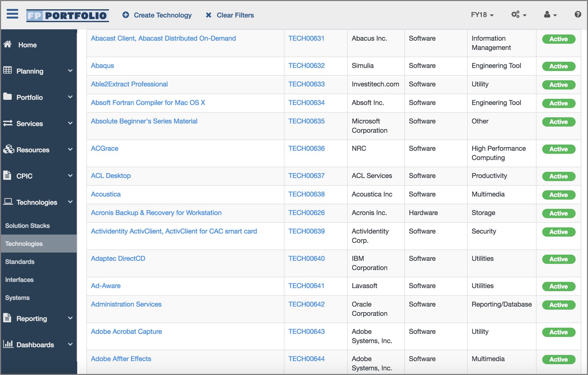Screen dimensions: 588x375
Task: Click ID TECH00642
Action: pos(307,304)
